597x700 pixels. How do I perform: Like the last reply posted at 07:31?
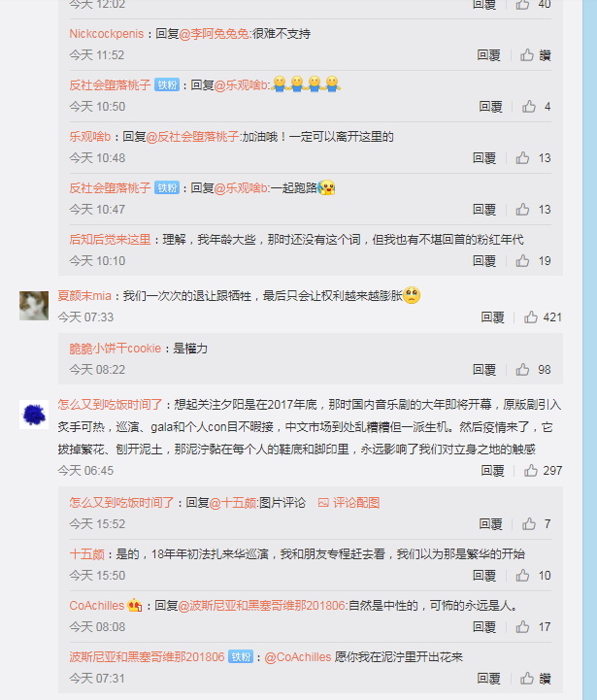[x=536, y=679]
